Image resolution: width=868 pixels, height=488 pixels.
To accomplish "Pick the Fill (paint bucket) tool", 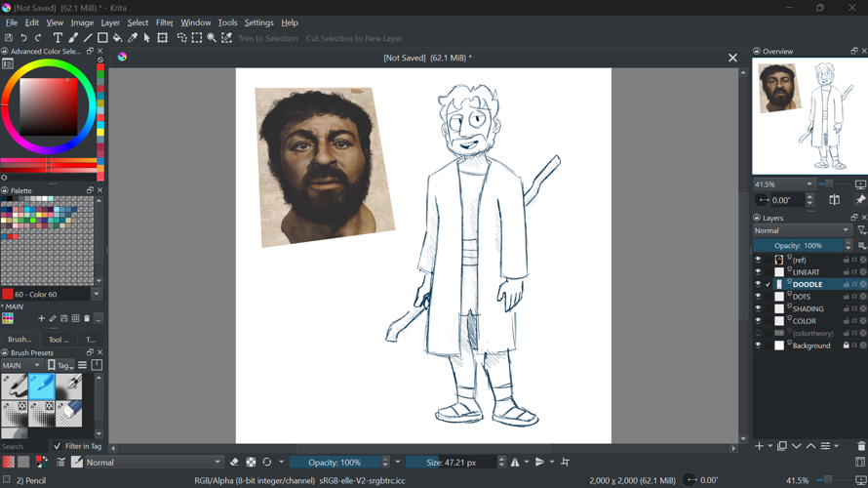I will coord(118,38).
